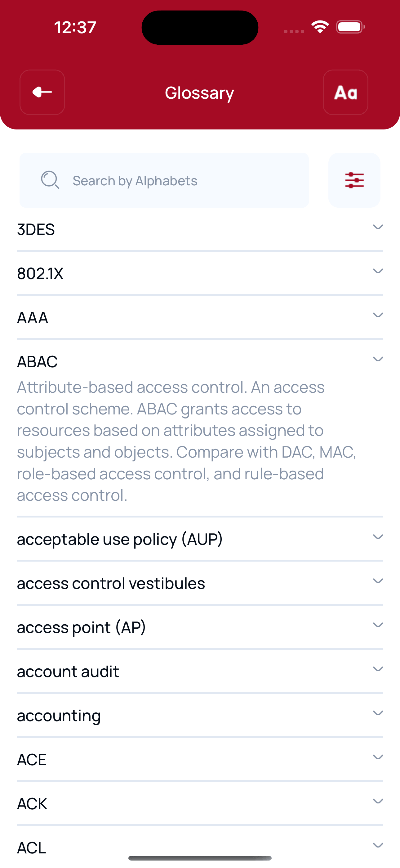
Task: Open the font size Aa option
Action: (345, 92)
